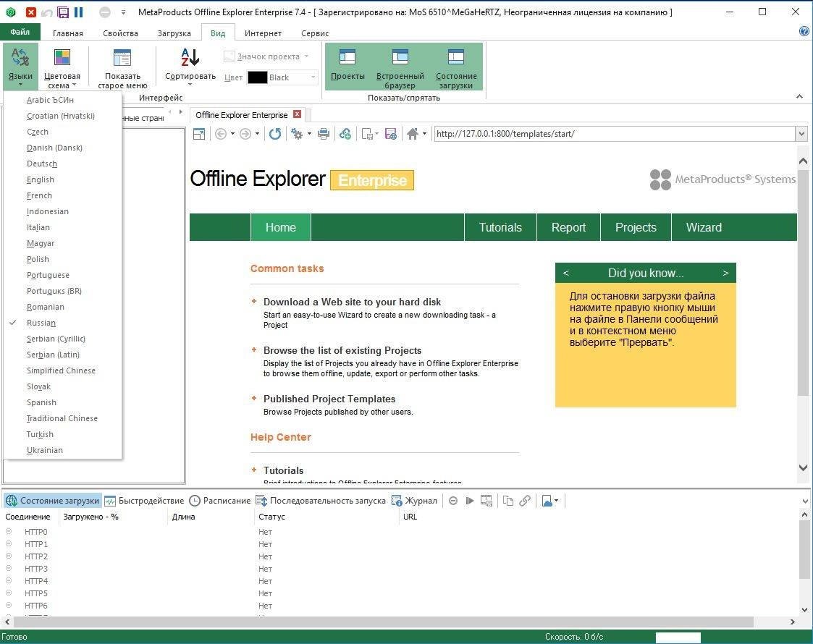Click the black color swatch next to Цвет

tap(258, 77)
